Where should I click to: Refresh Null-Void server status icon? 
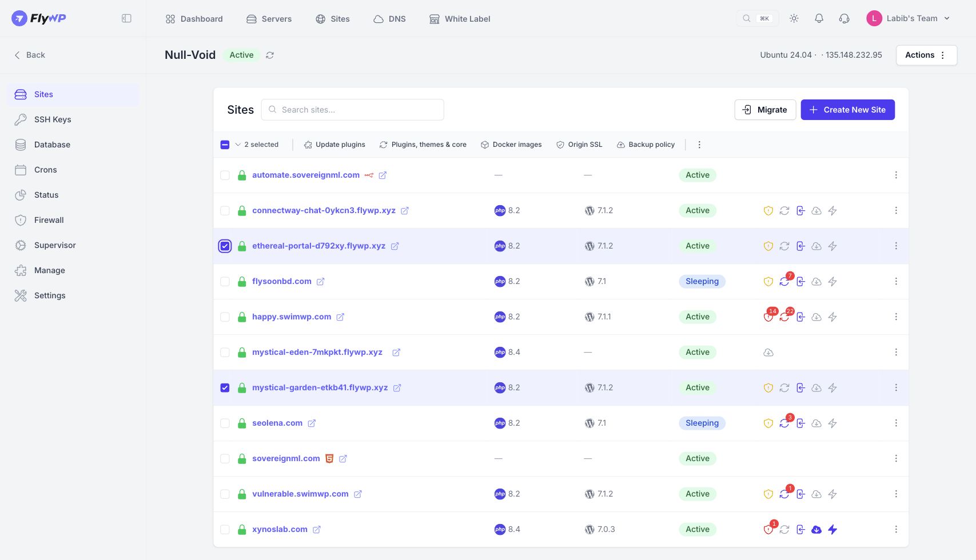270,55
